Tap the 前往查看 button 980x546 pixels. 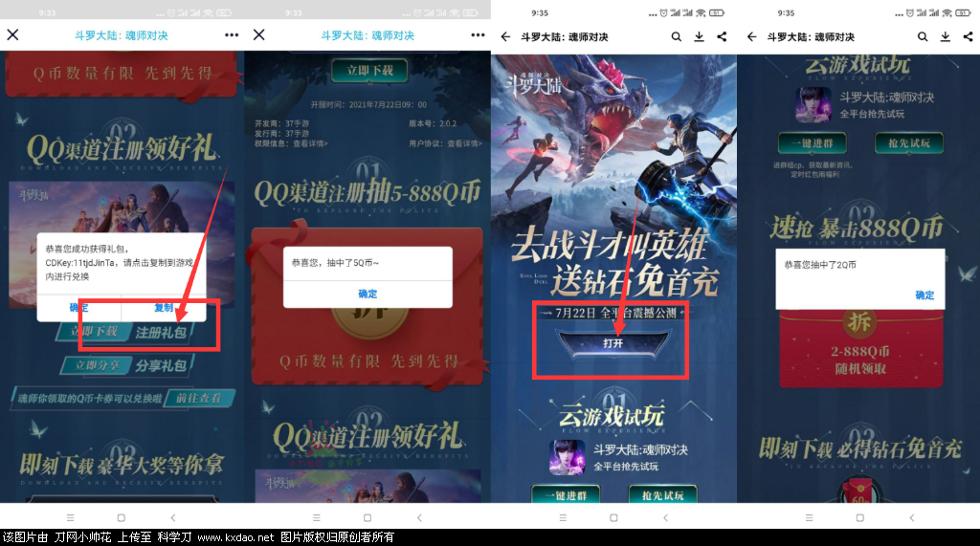point(199,398)
